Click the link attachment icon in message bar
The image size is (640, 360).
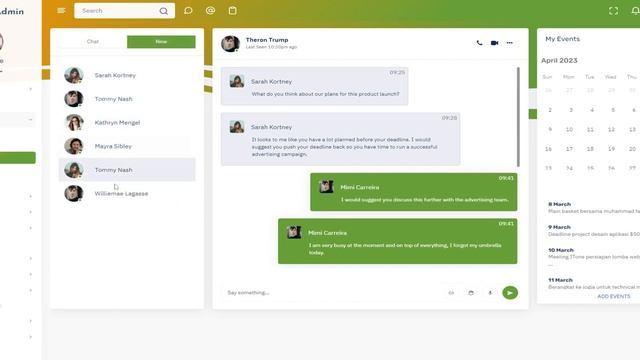pyautogui.click(x=451, y=293)
